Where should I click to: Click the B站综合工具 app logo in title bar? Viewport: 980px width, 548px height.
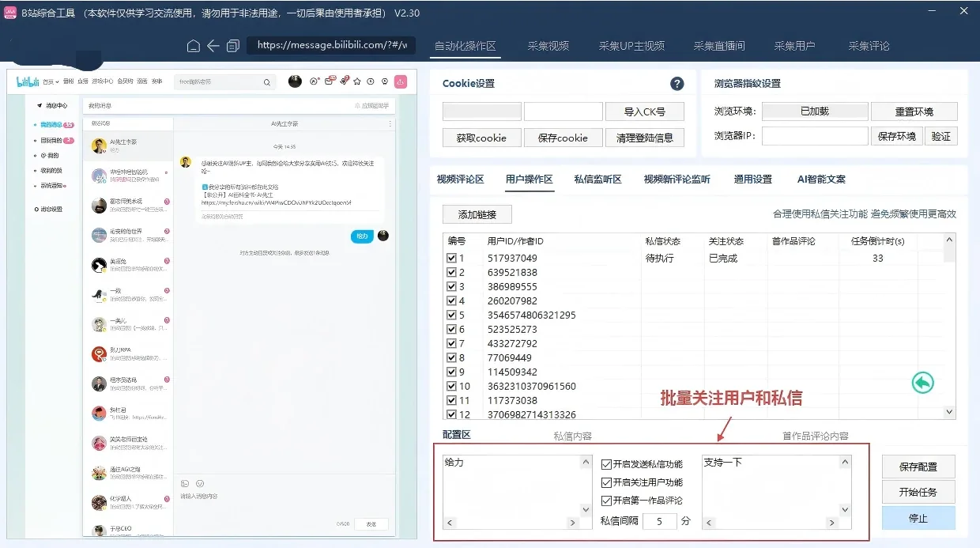click(x=10, y=12)
